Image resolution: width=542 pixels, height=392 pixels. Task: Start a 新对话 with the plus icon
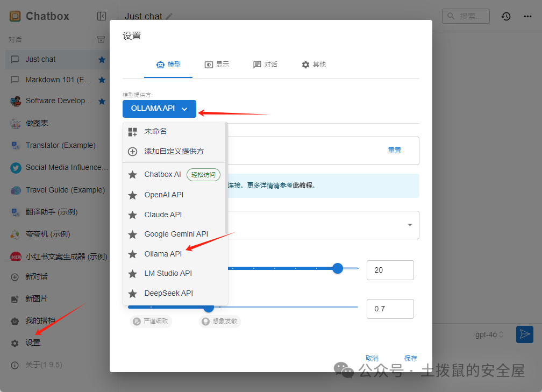pos(15,277)
